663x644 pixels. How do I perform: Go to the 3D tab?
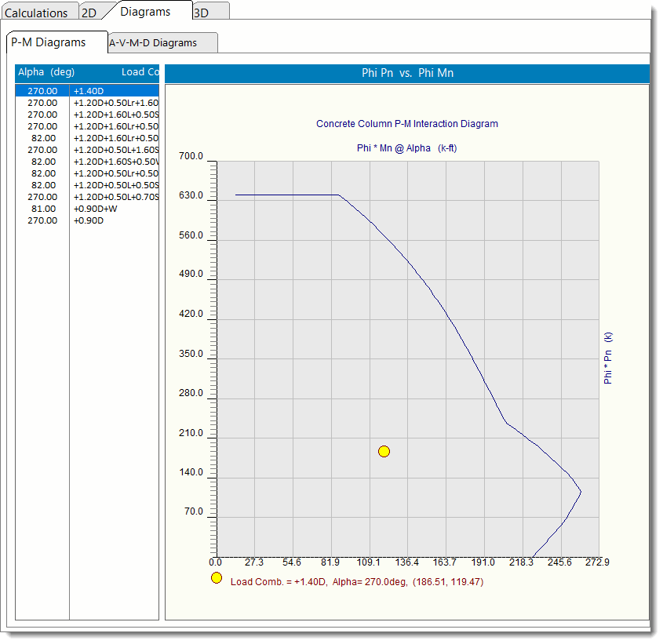coord(202,13)
